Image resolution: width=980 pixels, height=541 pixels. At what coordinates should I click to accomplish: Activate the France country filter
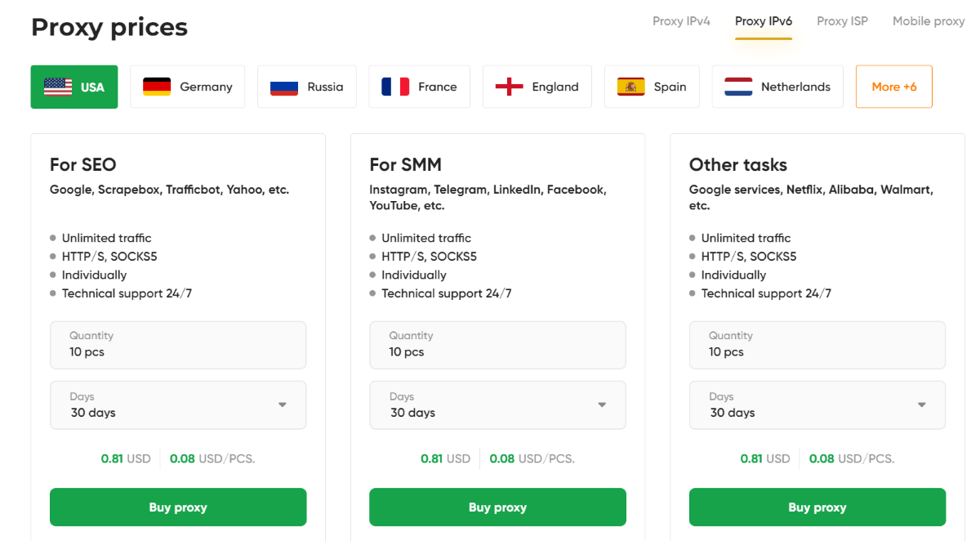point(419,85)
